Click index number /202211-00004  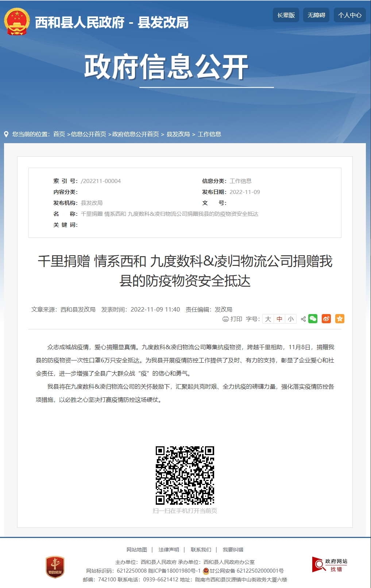[101, 181]
